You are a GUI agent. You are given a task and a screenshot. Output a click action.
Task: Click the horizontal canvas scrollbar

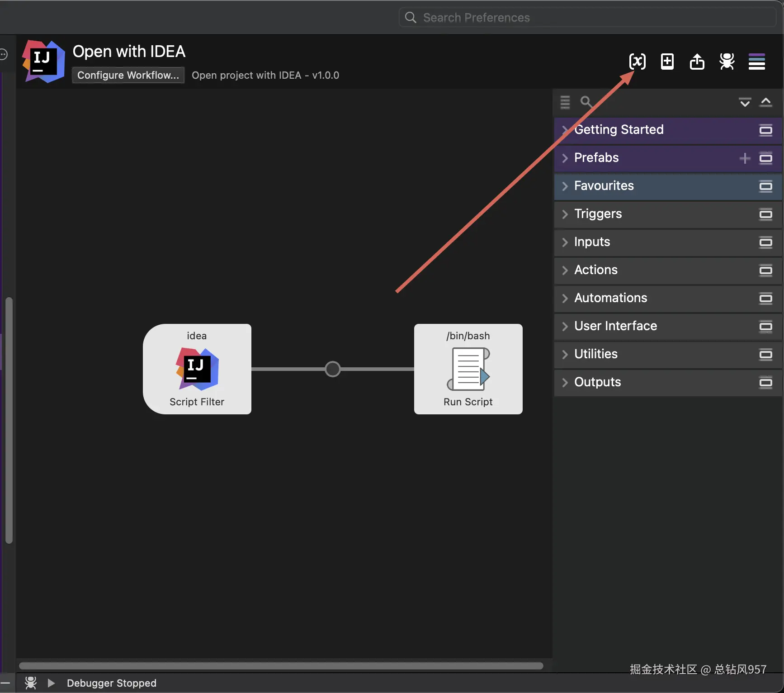pos(281,665)
